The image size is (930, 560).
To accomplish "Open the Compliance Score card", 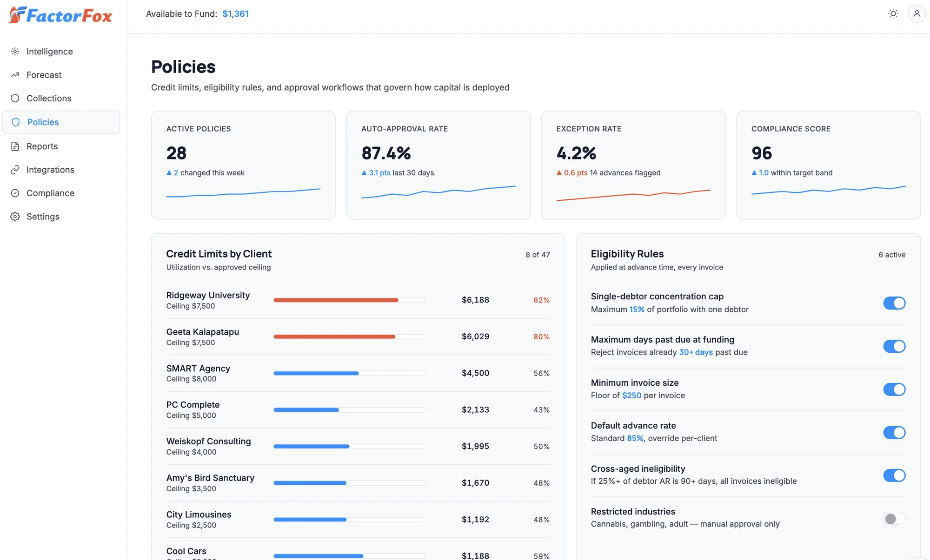I will 829,165.
